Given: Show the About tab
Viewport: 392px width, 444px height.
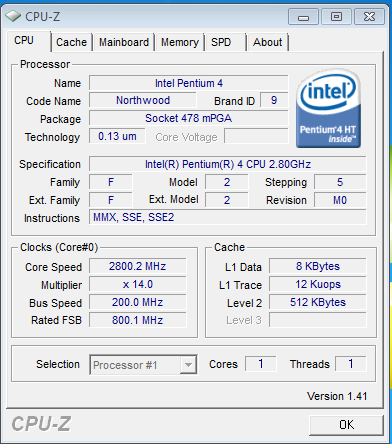Looking at the screenshot, I should tap(268, 42).
